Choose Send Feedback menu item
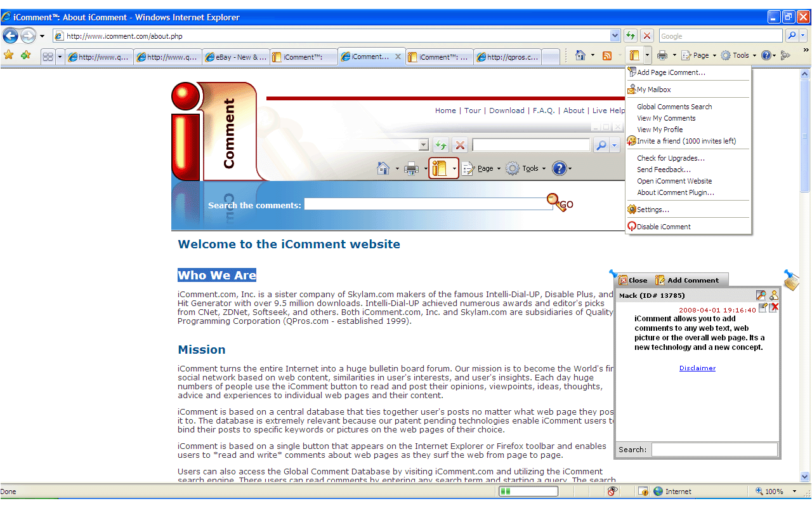This screenshot has width=812, height=508. tap(688, 170)
